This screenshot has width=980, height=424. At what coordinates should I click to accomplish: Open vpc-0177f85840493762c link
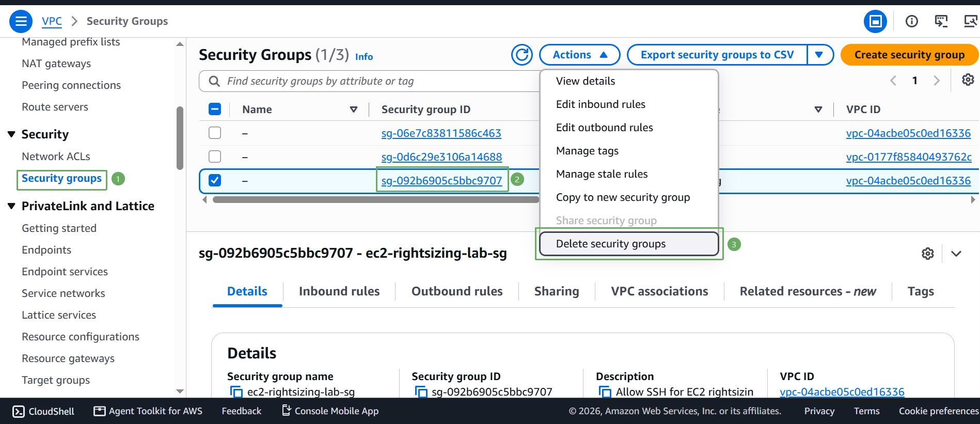pyautogui.click(x=909, y=157)
